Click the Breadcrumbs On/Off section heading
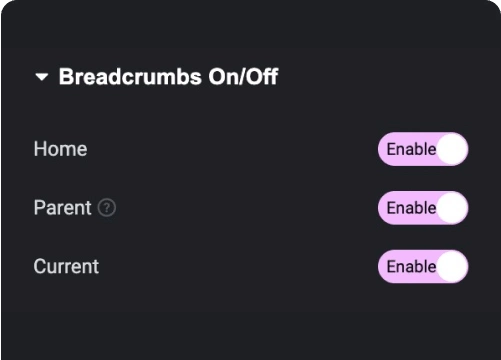The height and width of the screenshot is (360, 501). coord(168,77)
